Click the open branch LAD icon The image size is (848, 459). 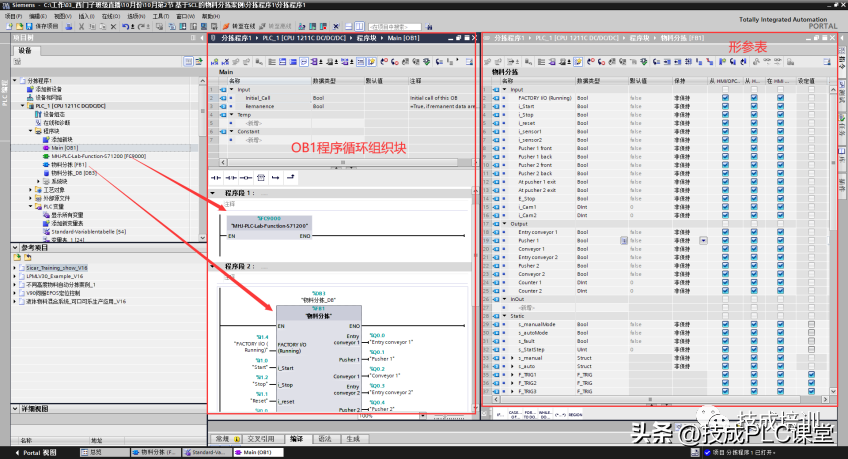[x=276, y=177]
